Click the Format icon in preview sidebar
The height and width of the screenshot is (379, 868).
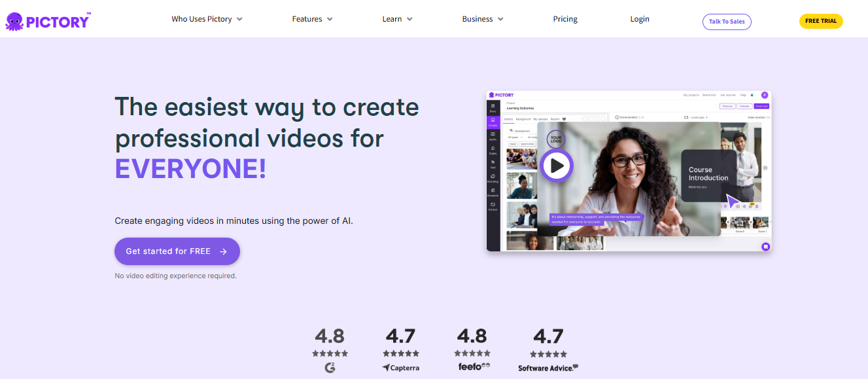[493, 206]
